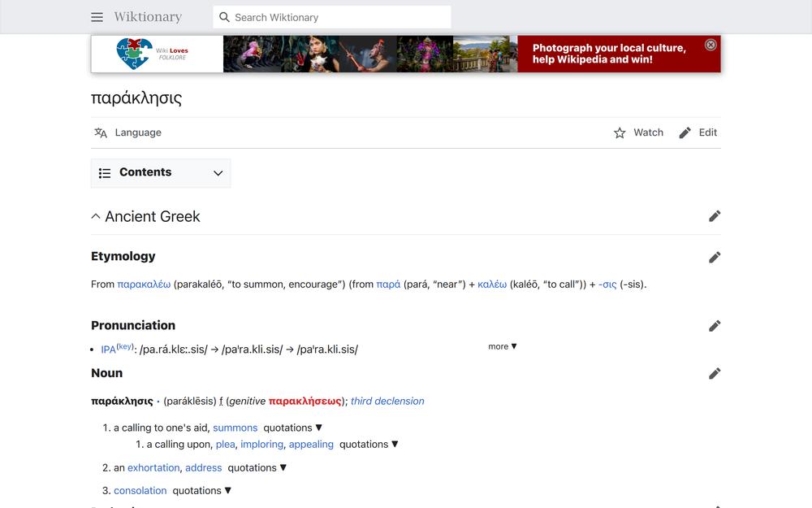
Task: Follow the παρά link
Action: point(388,284)
